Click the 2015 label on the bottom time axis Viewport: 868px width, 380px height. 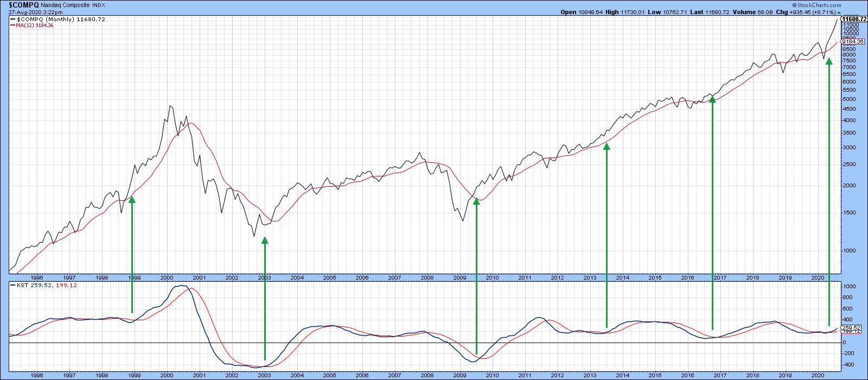coord(655,375)
